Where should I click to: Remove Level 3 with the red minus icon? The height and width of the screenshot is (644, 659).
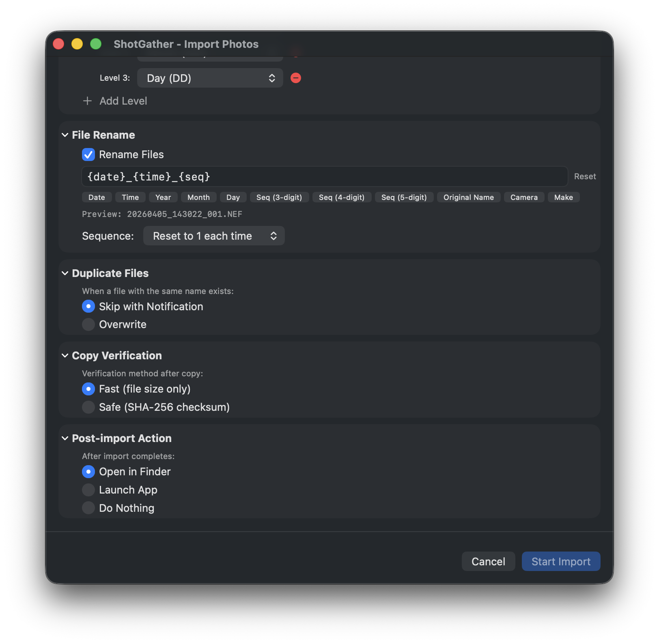pyautogui.click(x=295, y=78)
